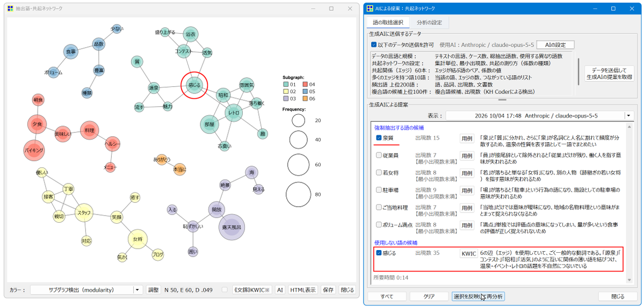This screenshot has width=644, height=308.
Task: Check the 若女将 candidate checkbox
Action: click(379, 173)
